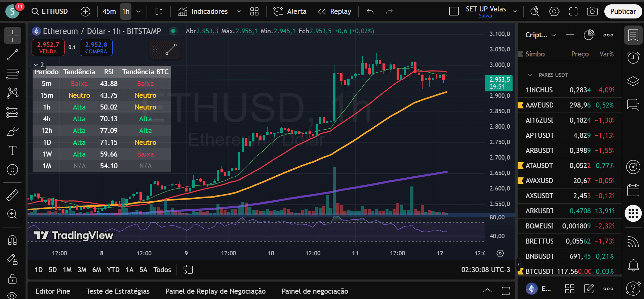Maximize the bottom panel
This screenshot has width=644, height=299.
506,291
